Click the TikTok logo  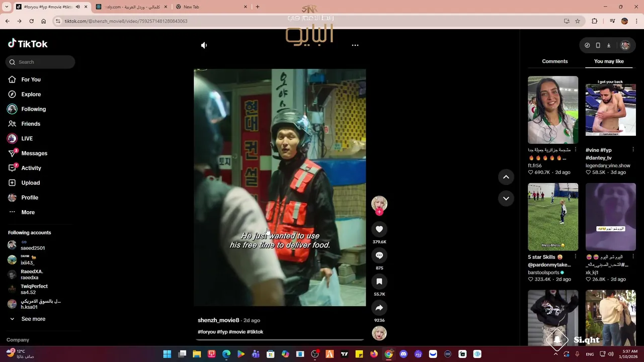(28, 44)
